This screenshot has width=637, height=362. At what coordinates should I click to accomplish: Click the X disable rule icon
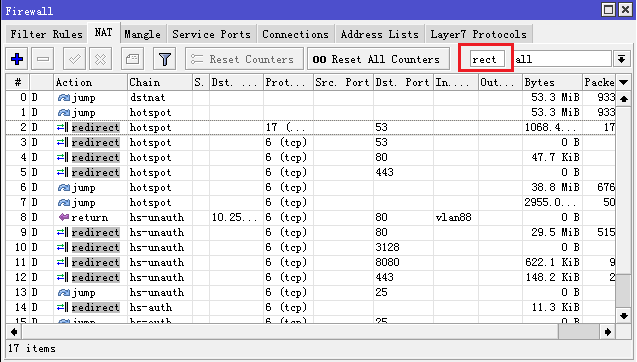coord(100,59)
